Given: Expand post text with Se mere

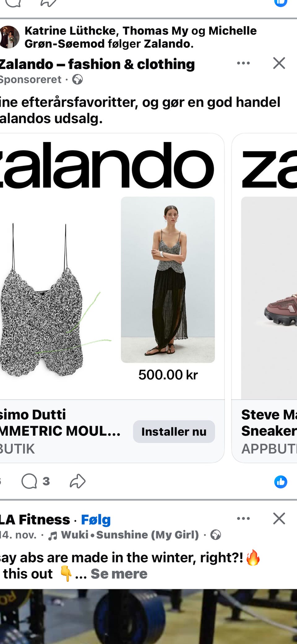Looking at the screenshot, I should 119,574.
